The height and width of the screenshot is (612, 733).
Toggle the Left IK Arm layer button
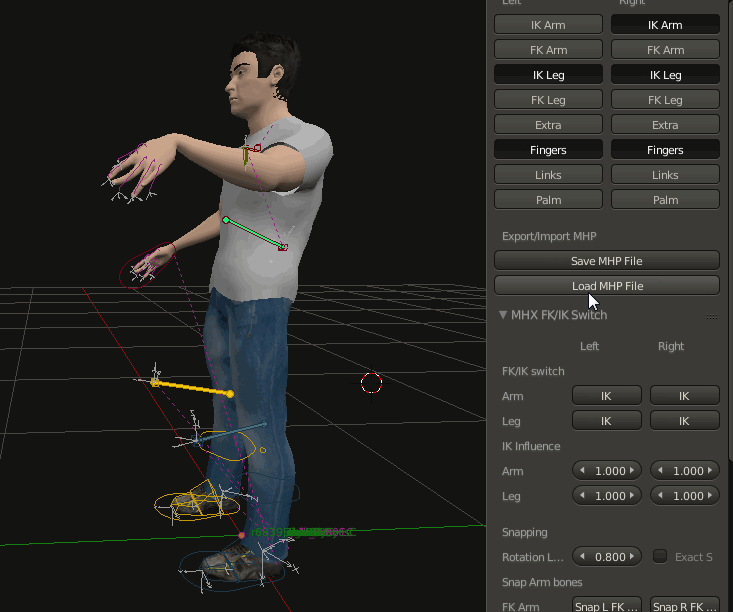[x=548, y=24]
